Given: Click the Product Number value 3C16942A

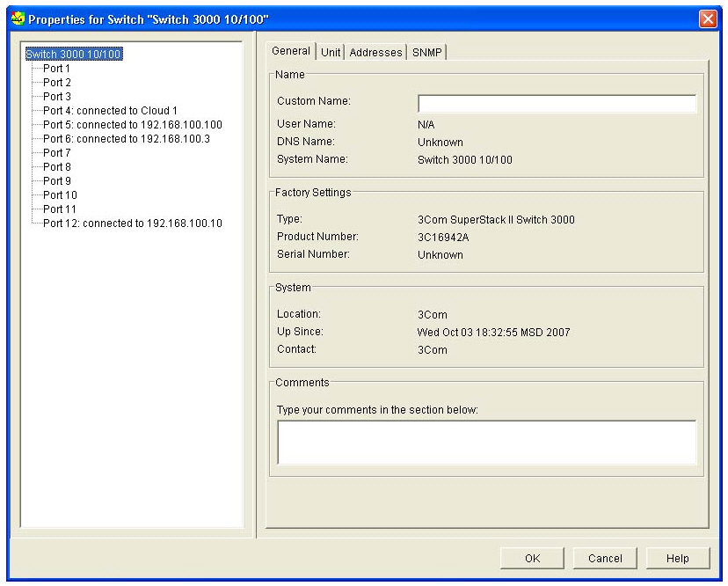Looking at the screenshot, I should [x=443, y=238].
